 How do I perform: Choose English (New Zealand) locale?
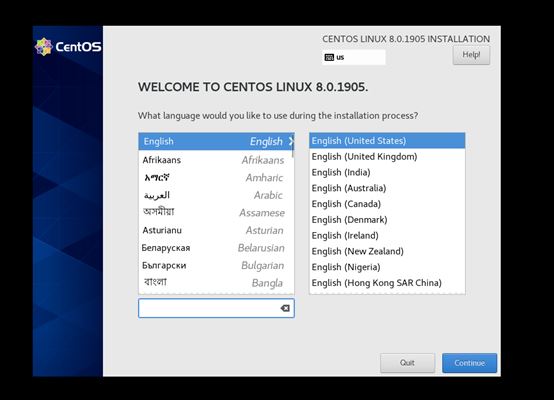(x=387, y=251)
